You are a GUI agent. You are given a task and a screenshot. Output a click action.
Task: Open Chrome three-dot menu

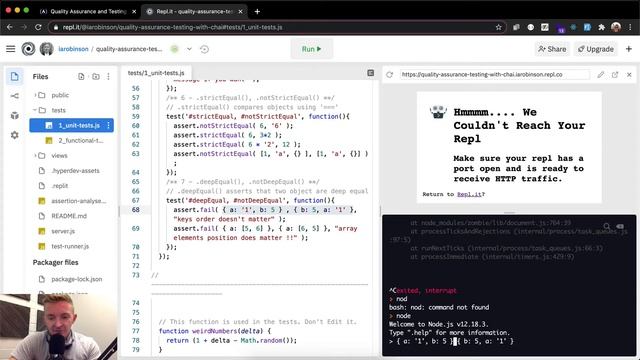point(631,27)
